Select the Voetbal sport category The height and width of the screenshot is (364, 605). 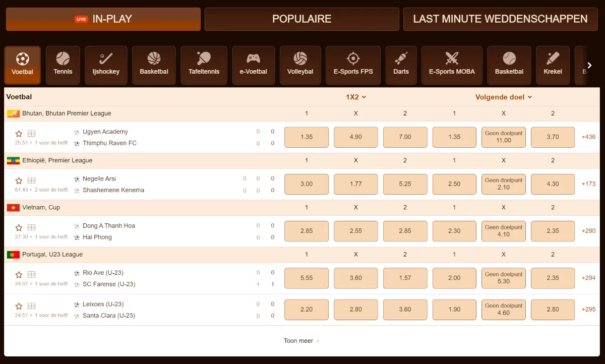coord(22,65)
